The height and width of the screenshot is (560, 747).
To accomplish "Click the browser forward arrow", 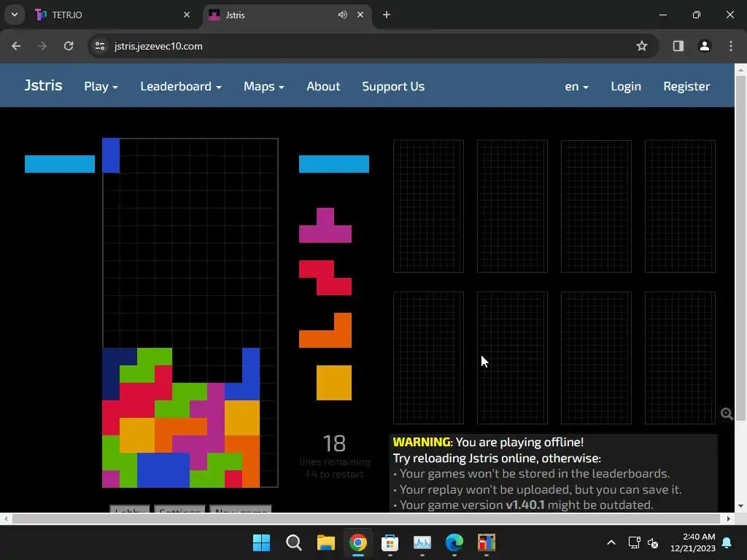I will [x=42, y=46].
